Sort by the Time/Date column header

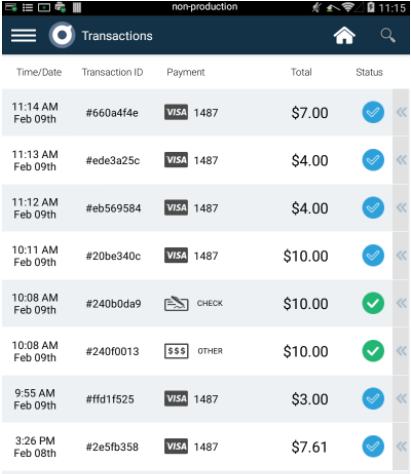tap(39, 72)
